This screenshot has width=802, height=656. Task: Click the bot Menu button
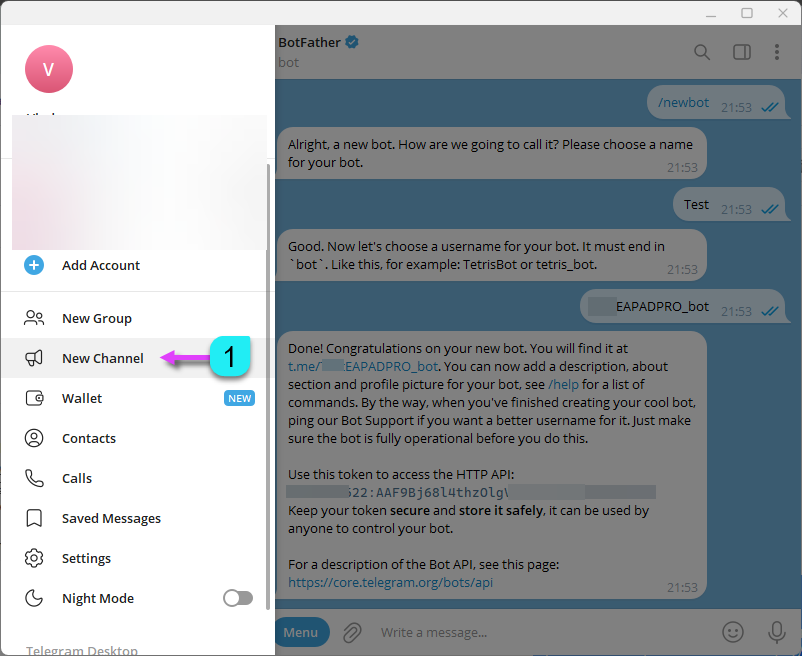tap(301, 632)
